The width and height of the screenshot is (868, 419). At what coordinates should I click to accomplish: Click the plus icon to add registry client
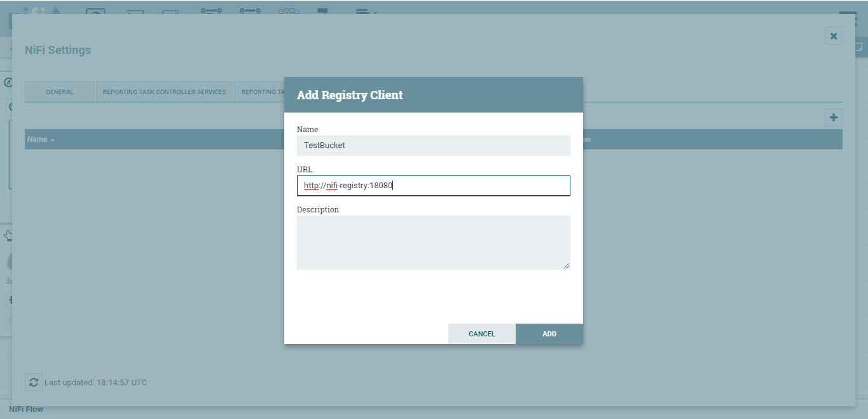(x=833, y=118)
